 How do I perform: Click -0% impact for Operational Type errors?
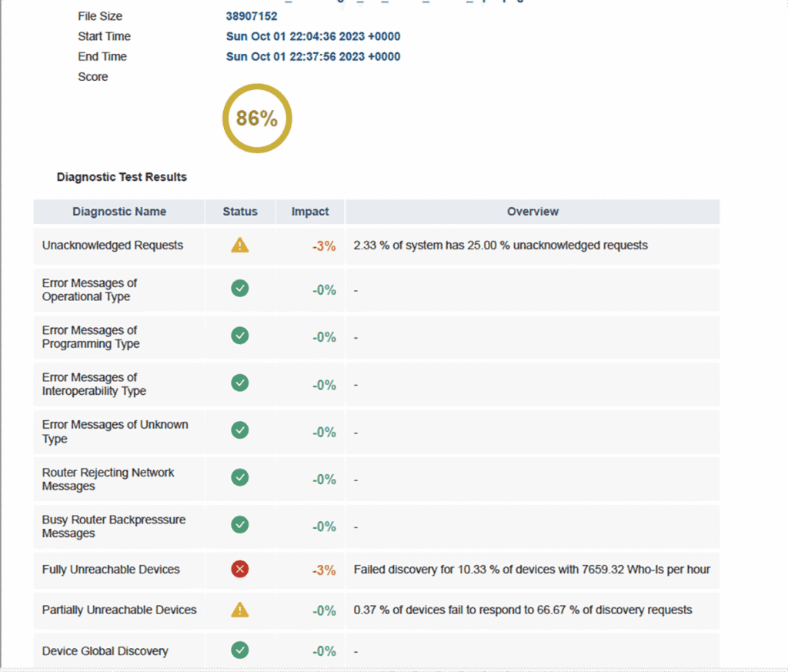click(x=324, y=290)
